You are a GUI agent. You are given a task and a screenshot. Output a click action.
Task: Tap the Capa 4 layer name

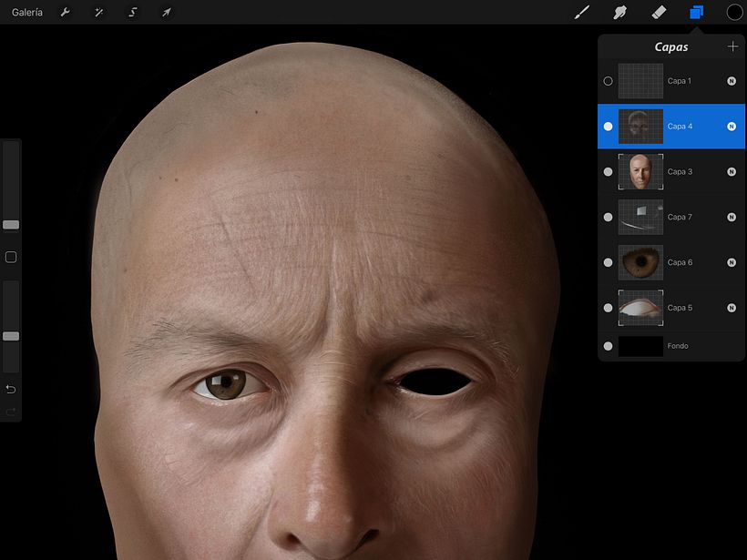coord(680,127)
